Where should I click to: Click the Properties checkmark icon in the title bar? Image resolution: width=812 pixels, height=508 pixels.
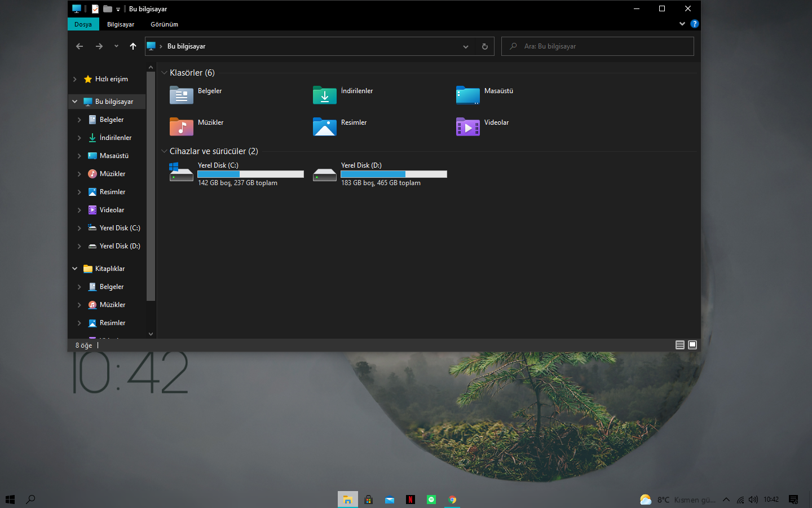click(95, 9)
